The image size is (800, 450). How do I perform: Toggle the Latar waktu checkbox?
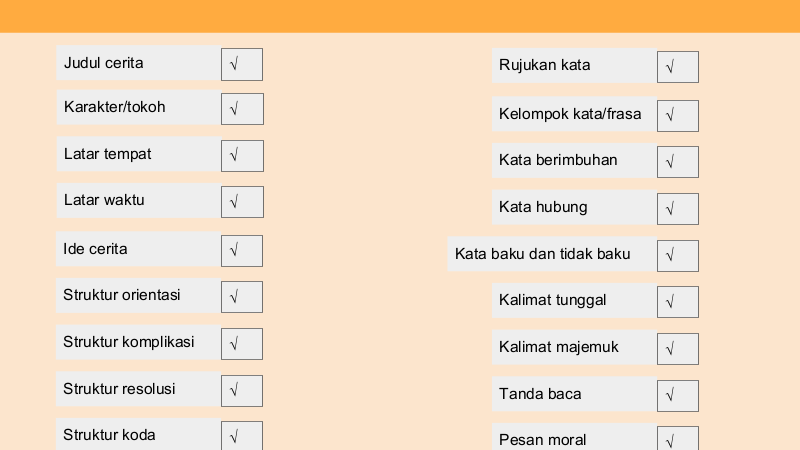click(x=242, y=202)
